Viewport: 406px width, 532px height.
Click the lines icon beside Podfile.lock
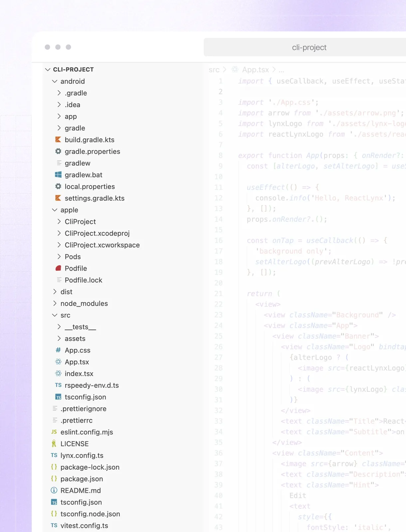[59, 280]
